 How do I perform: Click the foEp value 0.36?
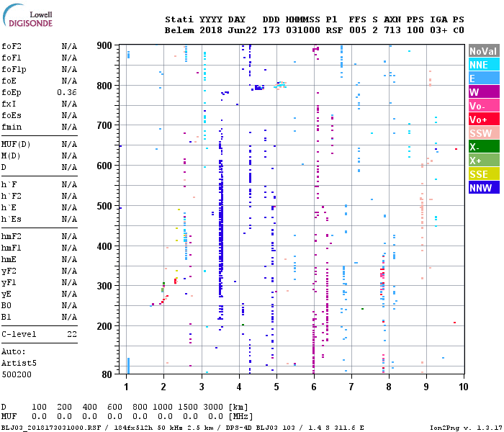[67, 93]
